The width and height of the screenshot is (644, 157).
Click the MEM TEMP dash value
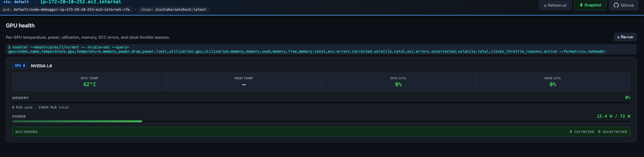pos(244,85)
